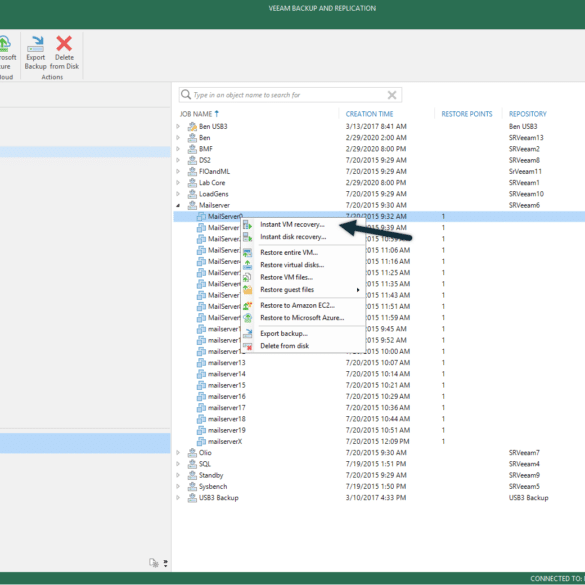Click creation time 7/20/2015 12:09 PM
The height and width of the screenshot is (585, 585).
click(x=378, y=441)
